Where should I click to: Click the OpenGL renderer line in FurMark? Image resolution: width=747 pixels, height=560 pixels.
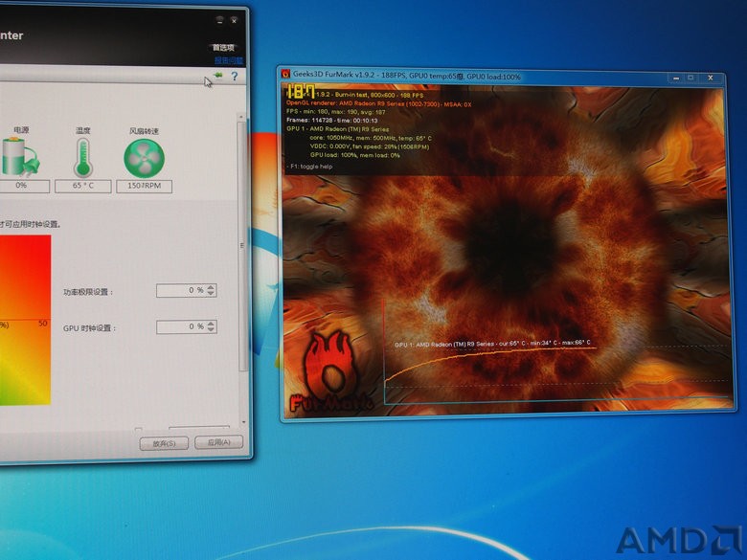coord(378,103)
